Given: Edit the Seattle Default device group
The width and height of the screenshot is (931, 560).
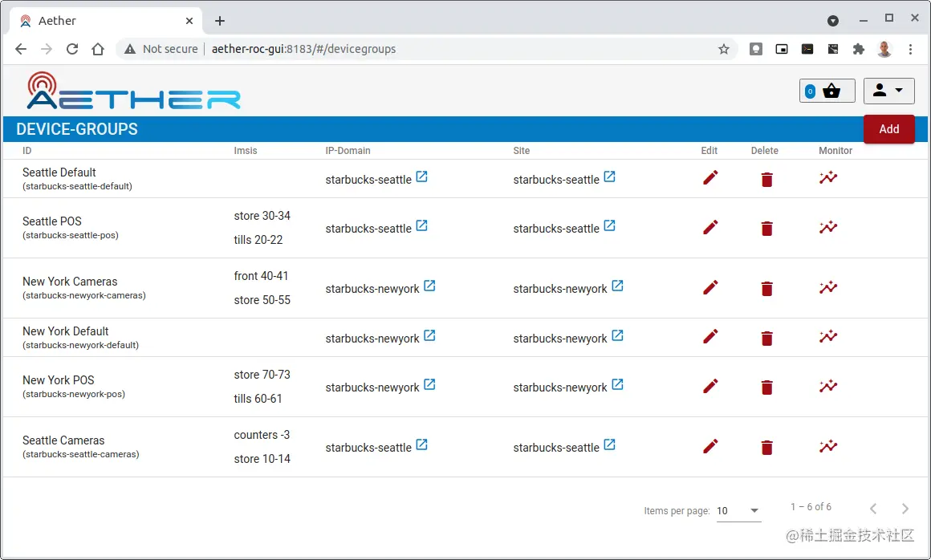Looking at the screenshot, I should click(x=710, y=178).
